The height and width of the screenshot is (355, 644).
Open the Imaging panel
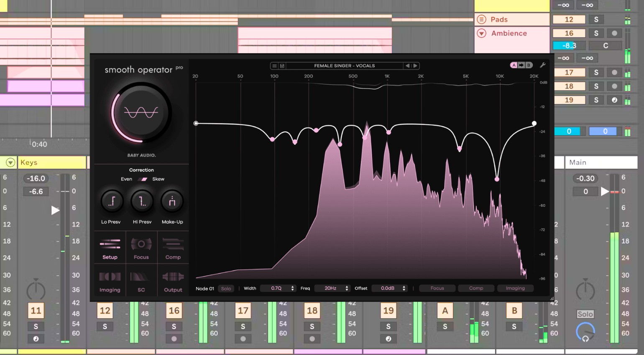110,281
